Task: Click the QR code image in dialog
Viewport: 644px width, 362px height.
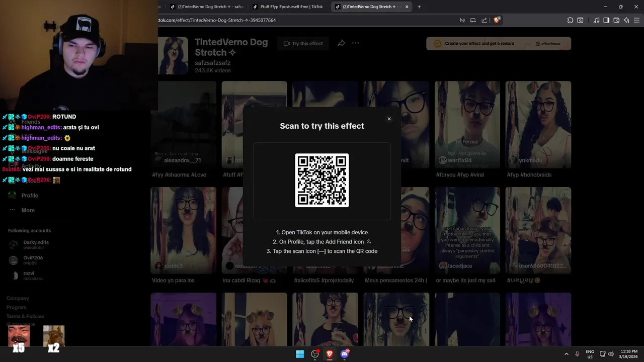Action: (x=322, y=180)
